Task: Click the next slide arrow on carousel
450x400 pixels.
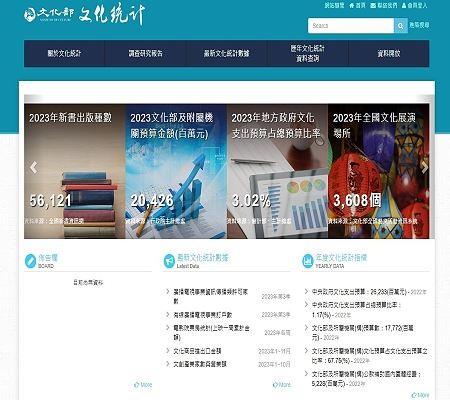Action: coord(424,167)
